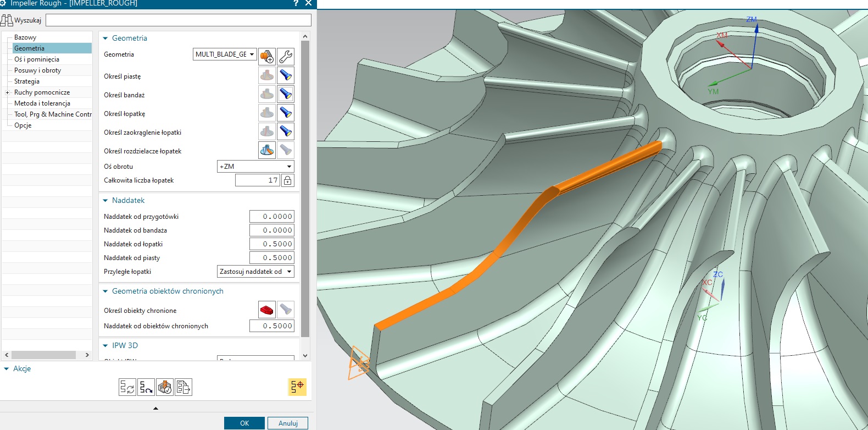Click the Wyszukaj search input field
Screen dimensions: 868x430
[179, 20]
